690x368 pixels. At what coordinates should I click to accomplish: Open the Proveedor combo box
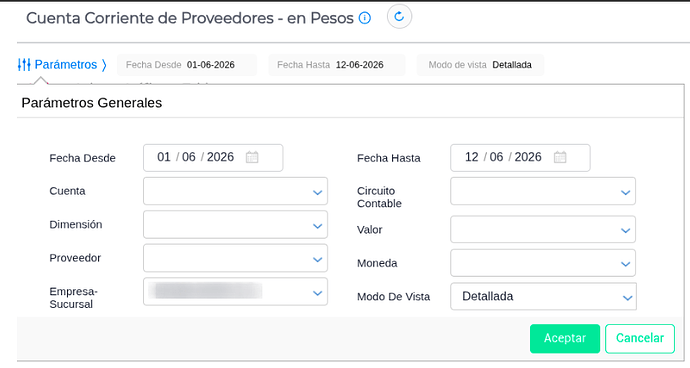coord(235,258)
